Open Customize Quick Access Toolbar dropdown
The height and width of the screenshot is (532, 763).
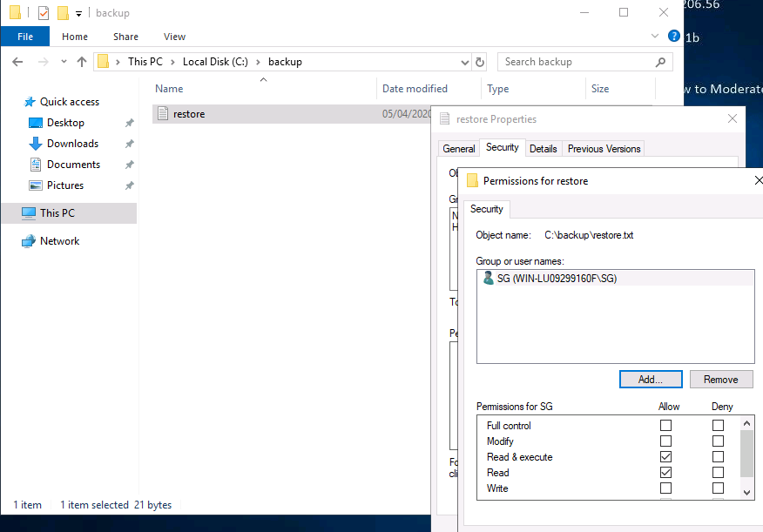point(78,13)
